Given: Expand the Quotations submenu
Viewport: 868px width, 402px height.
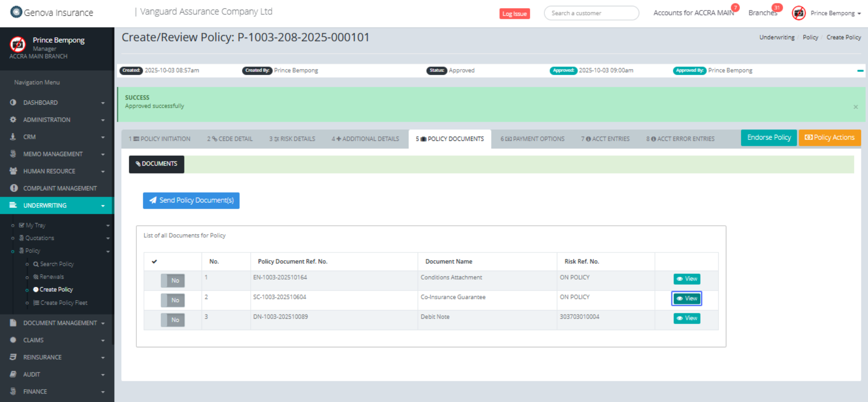Looking at the screenshot, I should point(108,238).
